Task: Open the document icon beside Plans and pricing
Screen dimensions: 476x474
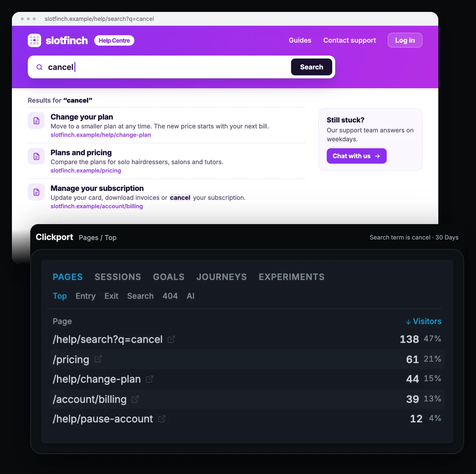Action: pyautogui.click(x=36, y=156)
